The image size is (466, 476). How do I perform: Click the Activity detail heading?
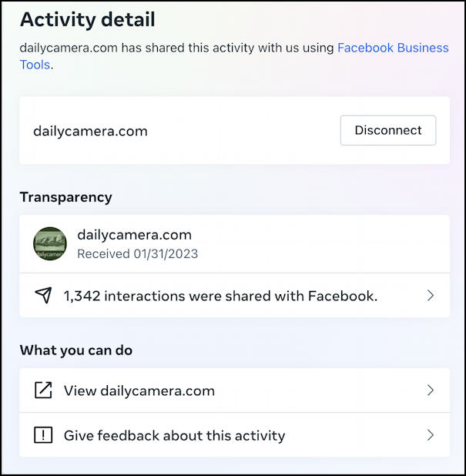click(x=88, y=19)
